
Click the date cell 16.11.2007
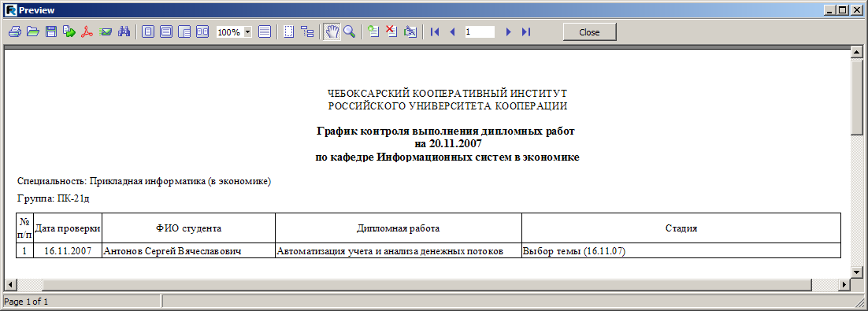click(x=68, y=250)
